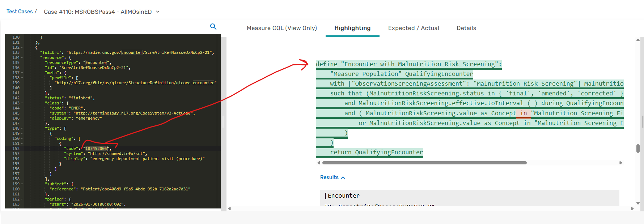644x224 pixels.
Task: Fold the "subject" block at line 159
Action: (x=22, y=184)
